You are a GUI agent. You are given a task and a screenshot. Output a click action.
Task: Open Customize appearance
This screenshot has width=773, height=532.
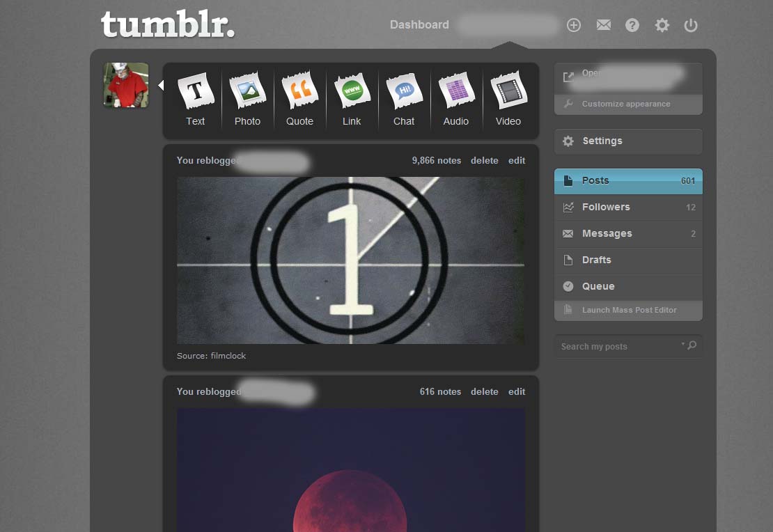click(628, 104)
